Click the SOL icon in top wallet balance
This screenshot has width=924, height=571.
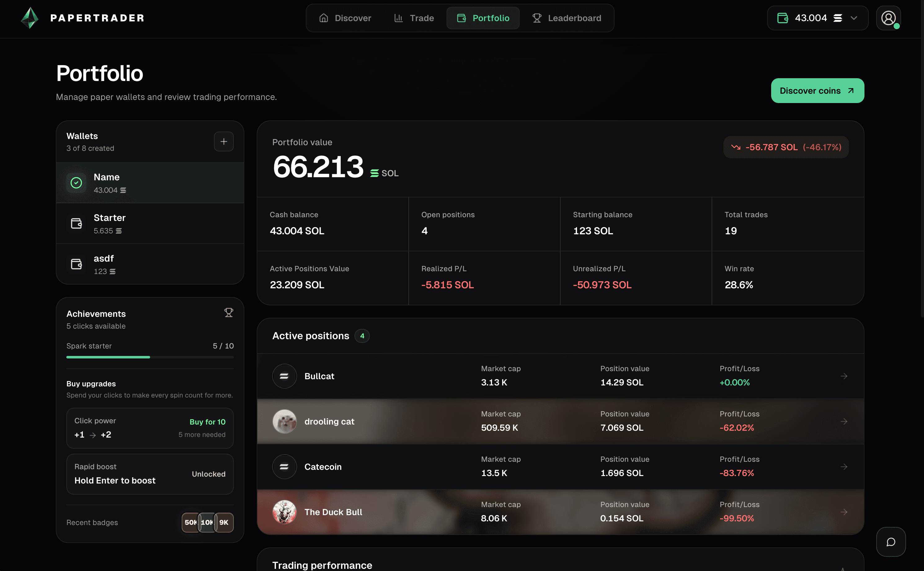tap(837, 18)
